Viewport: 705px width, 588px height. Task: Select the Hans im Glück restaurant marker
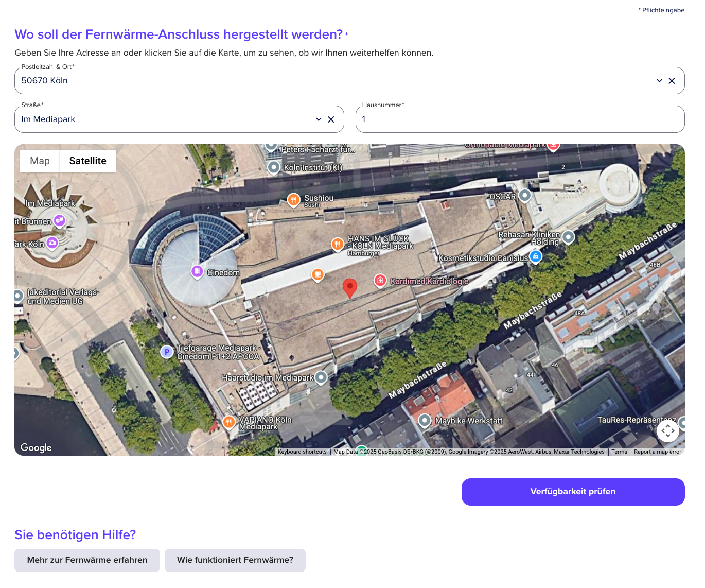pos(337,244)
